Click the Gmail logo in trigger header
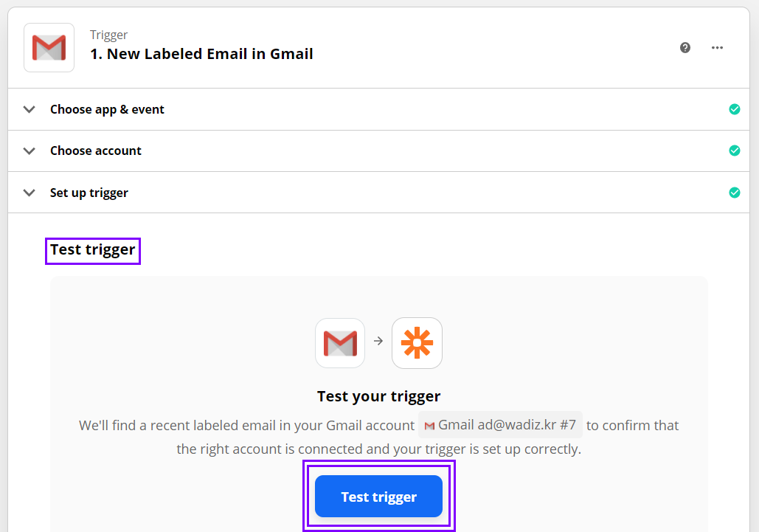 (x=49, y=47)
